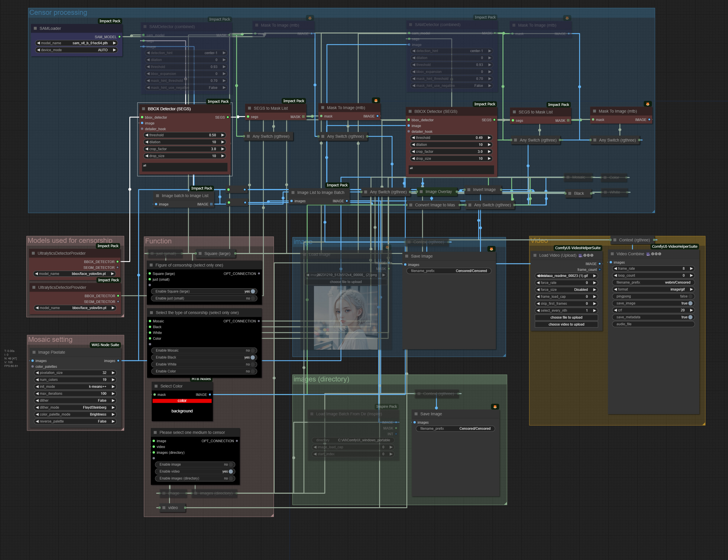Open the reverse_palette False dropdown
The width and height of the screenshot is (728, 560).
pos(75,421)
